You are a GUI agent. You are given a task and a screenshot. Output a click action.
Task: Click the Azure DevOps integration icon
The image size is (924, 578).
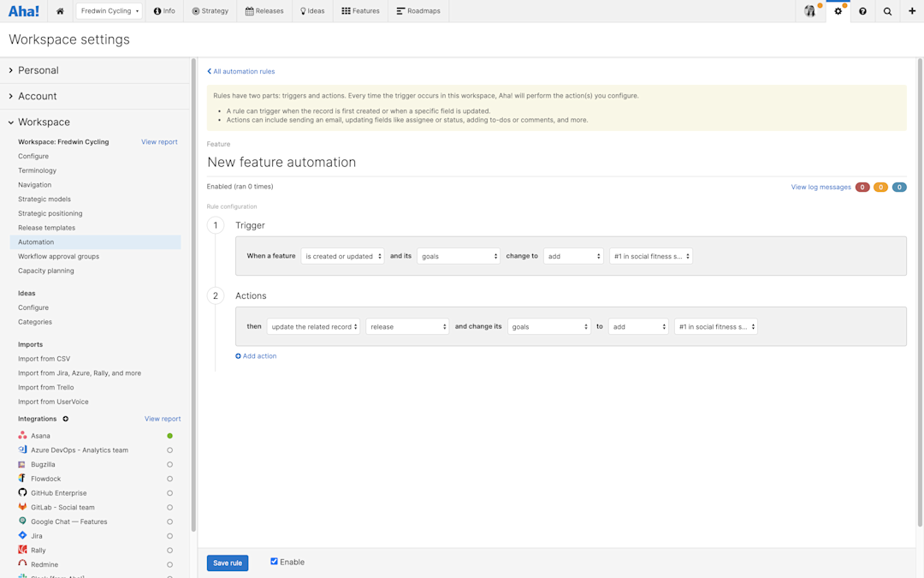[22, 450]
